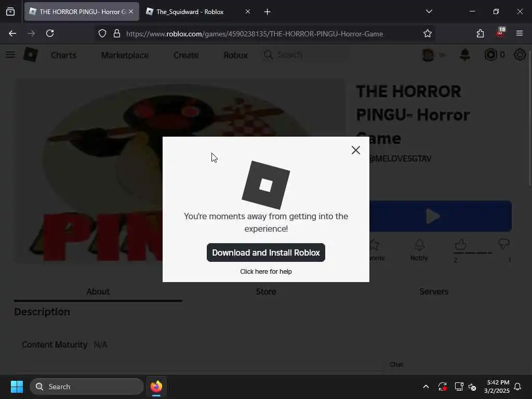This screenshot has height=399, width=532.
Task: Open Firefox application menu
Action: [520, 33]
